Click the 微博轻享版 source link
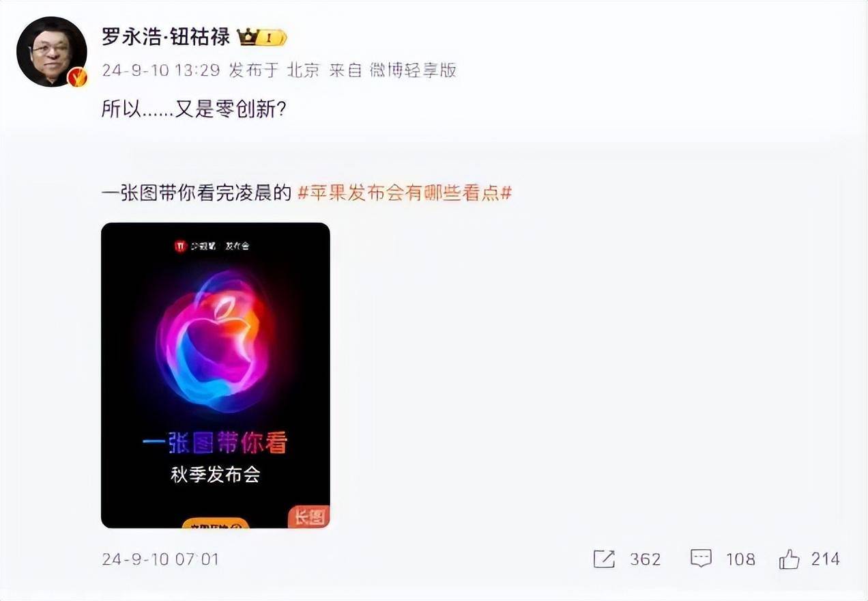This screenshot has width=868, height=601. click(x=413, y=70)
